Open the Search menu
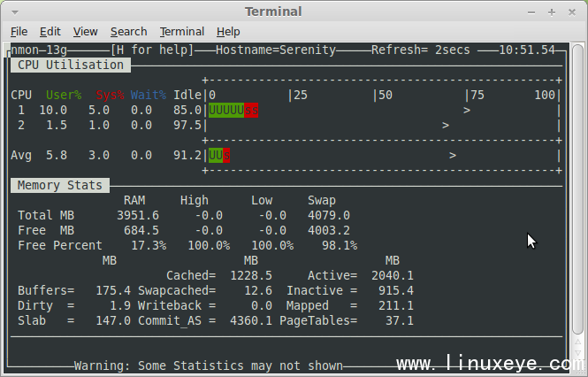 (128, 32)
